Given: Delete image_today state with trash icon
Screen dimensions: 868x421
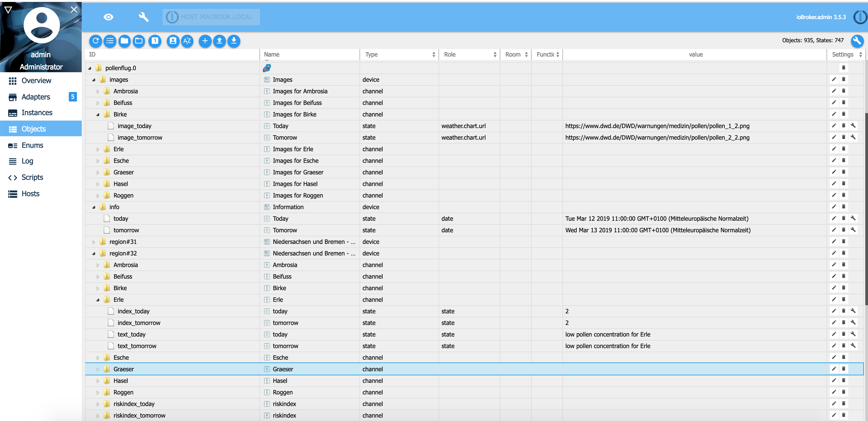Looking at the screenshot, I should click(x=843, y=126).
